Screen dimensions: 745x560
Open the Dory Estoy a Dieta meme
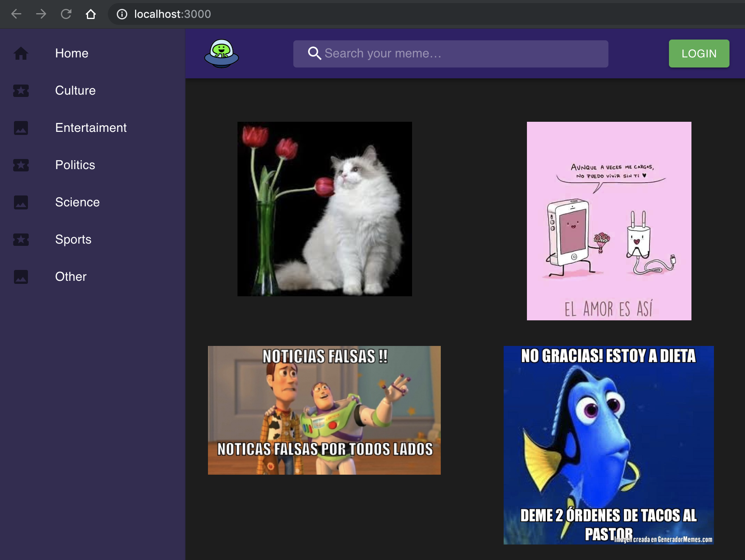(608, 445)
